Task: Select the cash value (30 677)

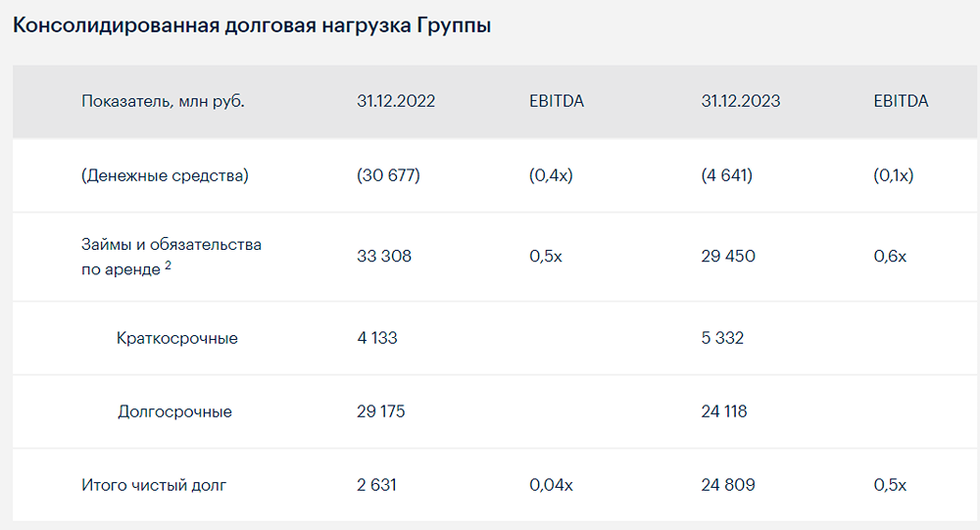Action: pyautogui.click(x=388, y=176)
